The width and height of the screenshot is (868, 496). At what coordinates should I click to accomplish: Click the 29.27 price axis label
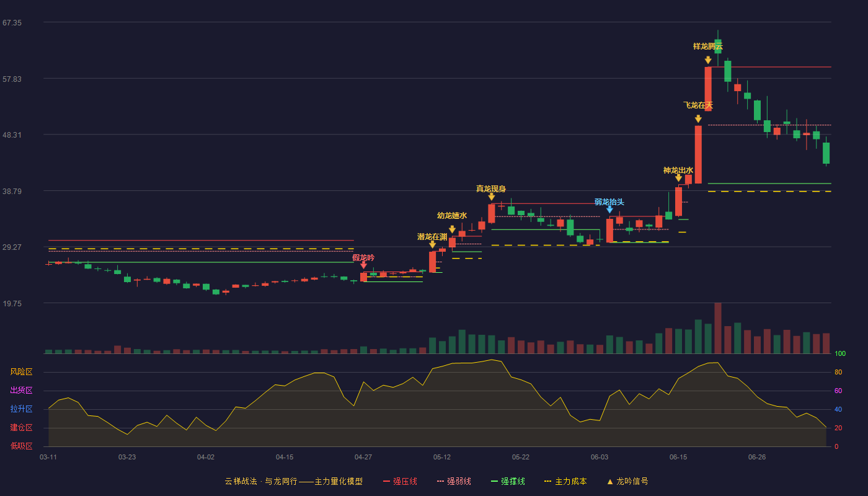pos(12,247)
